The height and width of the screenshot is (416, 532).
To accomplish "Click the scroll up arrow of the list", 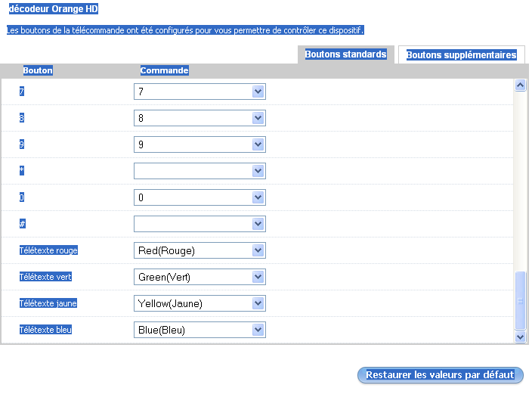I will pos(520,85).
